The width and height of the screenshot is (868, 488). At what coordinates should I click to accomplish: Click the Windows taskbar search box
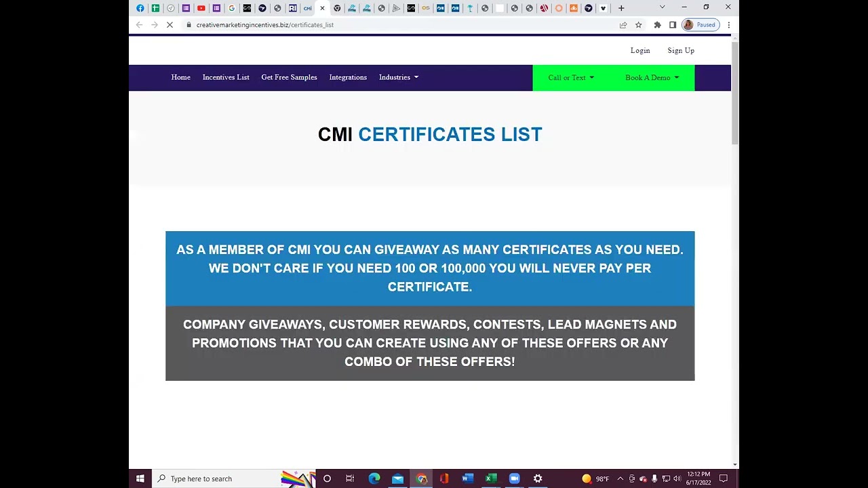click(233, 479)
